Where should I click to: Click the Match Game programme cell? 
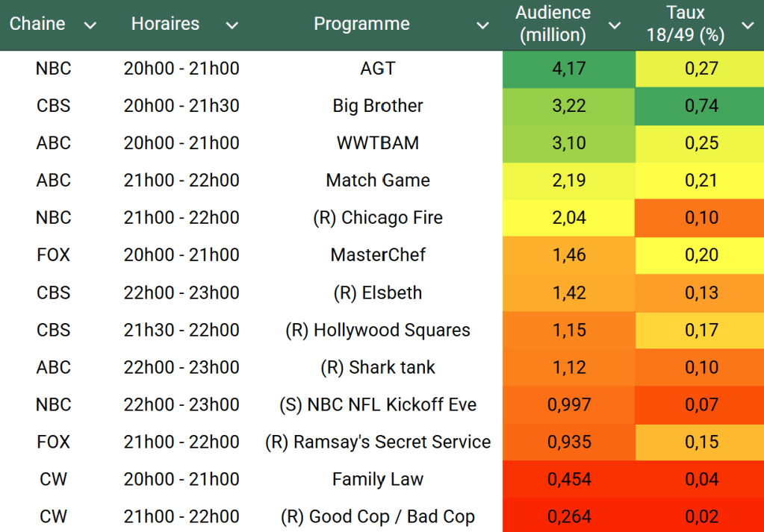click(x=378, y=181)
